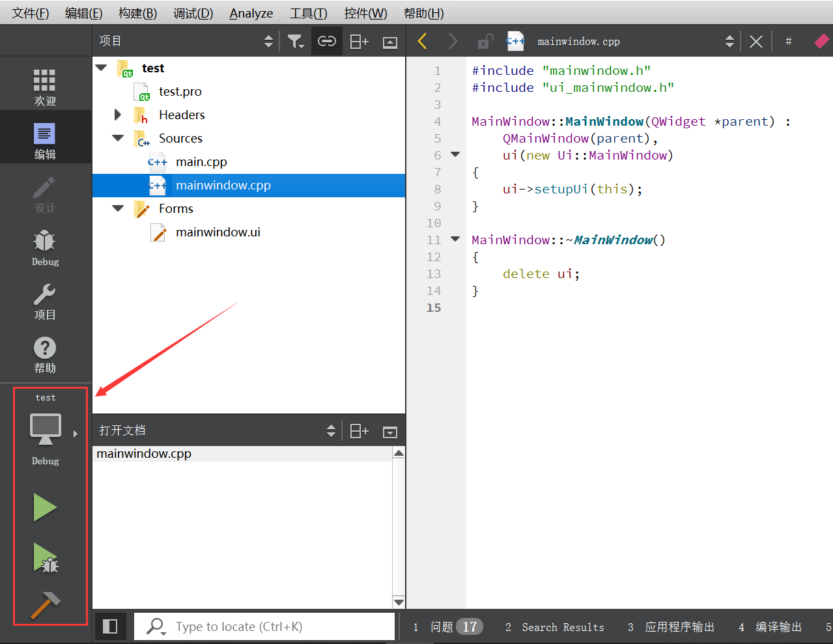
Task: Click open documents scrollbar up arrow
Action: click(399, 453)
